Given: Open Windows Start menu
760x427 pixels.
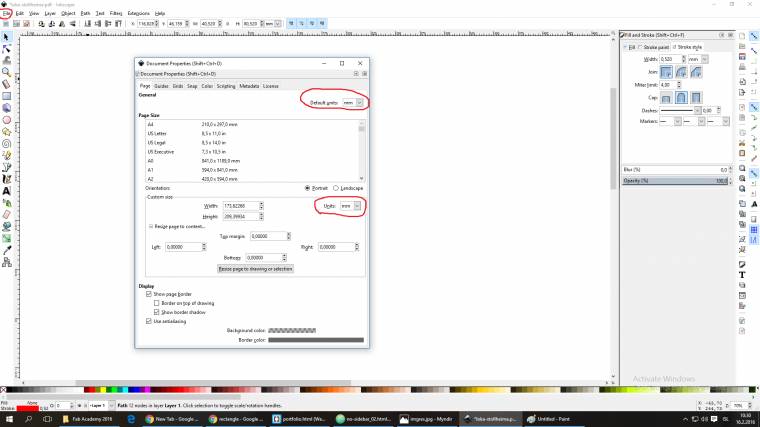Looking at the screenshot, I should point(9,419).
